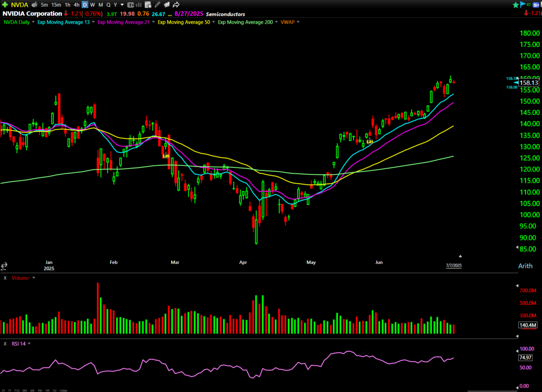Close the Volume panel with its X
The height and width of the screenshot is (392, 542).
(x=5, y=278)
